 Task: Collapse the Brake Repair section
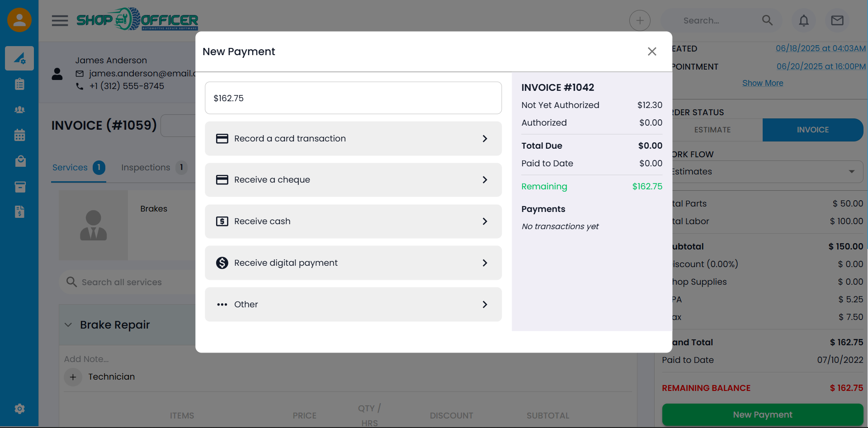tap(68, 325)
